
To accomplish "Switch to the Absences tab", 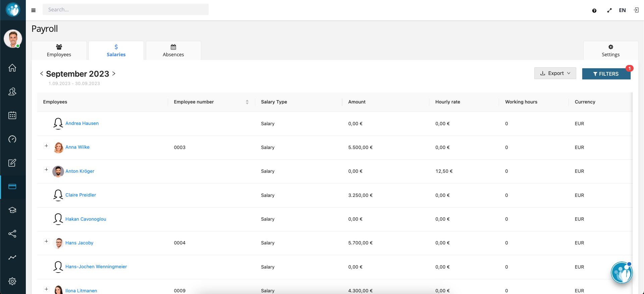I will click(x=173, y=51).
